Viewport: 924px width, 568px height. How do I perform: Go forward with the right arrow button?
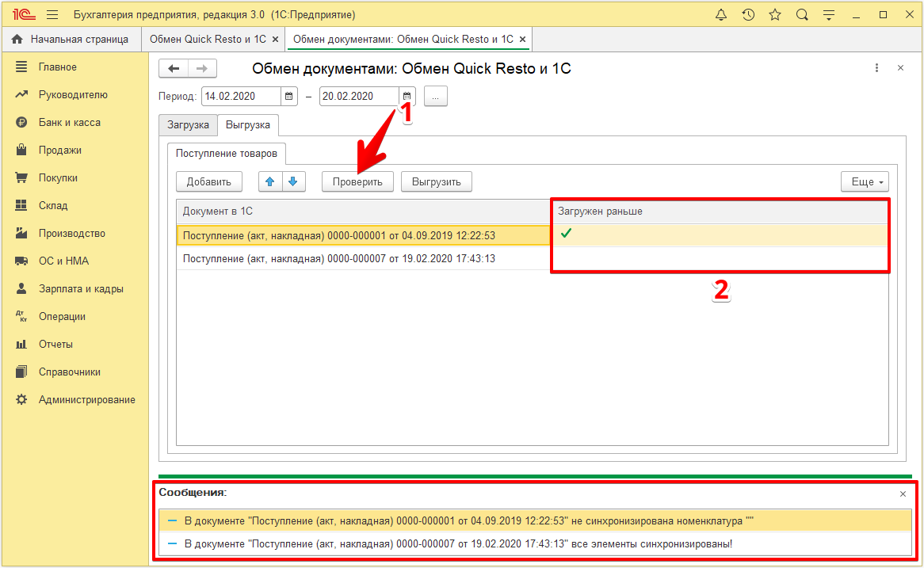pos(202,68)
